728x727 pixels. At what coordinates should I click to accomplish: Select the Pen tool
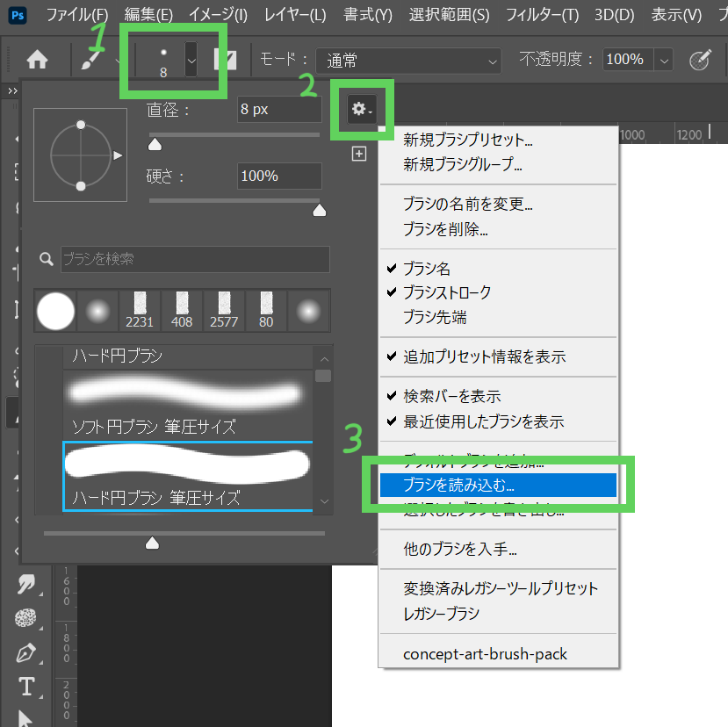25,652
